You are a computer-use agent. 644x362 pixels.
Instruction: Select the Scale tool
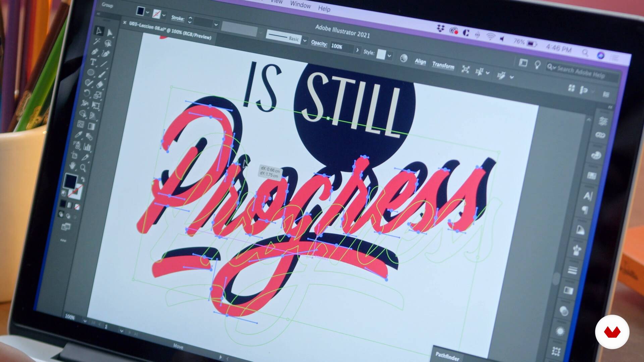[98, 95]
